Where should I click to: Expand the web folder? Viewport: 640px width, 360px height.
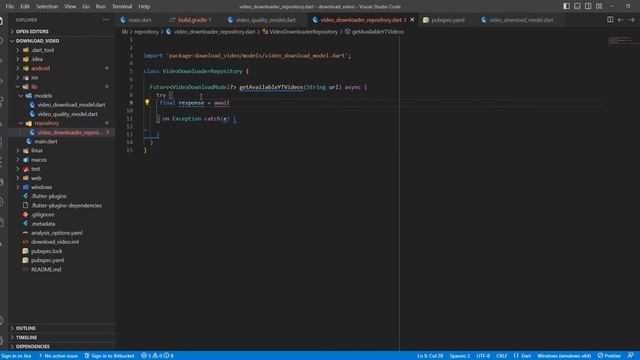[x=36, y=178]
